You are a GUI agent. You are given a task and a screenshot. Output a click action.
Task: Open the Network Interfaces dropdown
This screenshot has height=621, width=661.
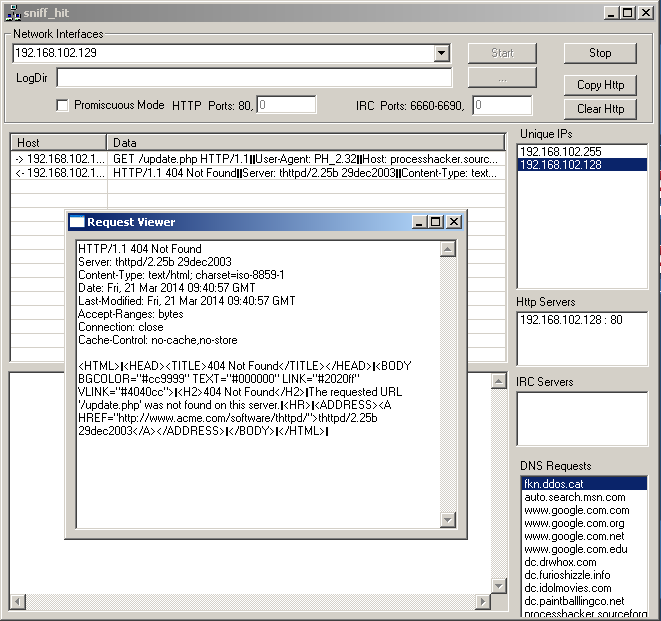(442, 53)
